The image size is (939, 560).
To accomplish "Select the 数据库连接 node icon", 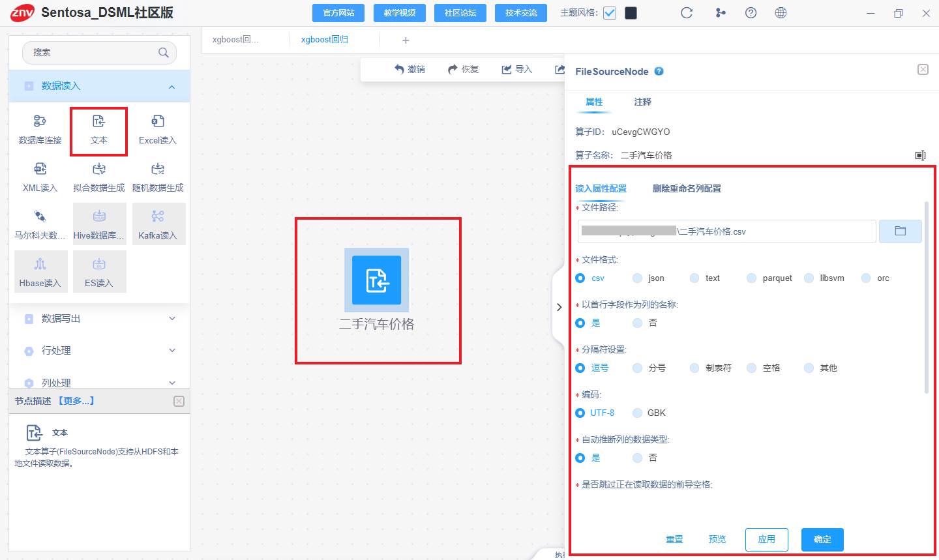I will [40, 121].
